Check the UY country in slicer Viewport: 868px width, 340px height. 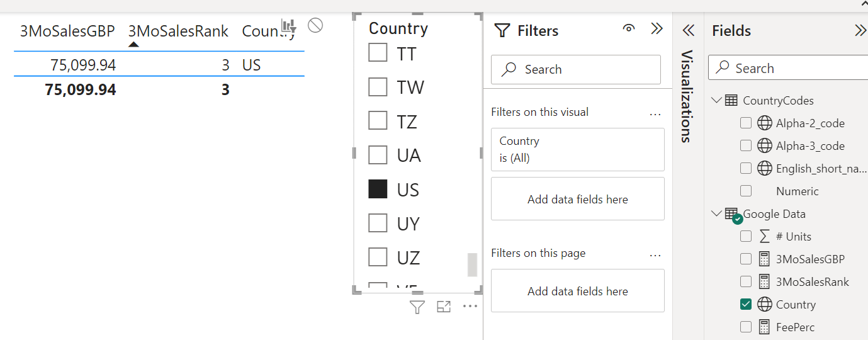(378, 223)
